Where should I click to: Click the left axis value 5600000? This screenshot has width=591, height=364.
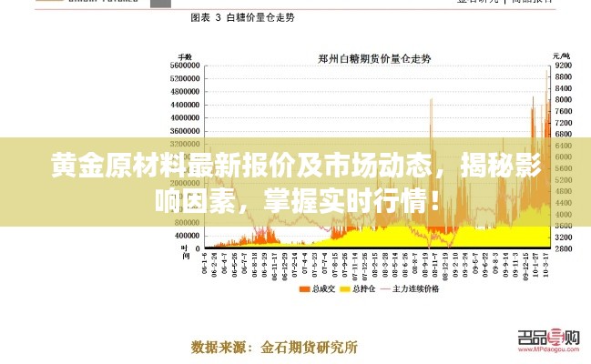185,66
